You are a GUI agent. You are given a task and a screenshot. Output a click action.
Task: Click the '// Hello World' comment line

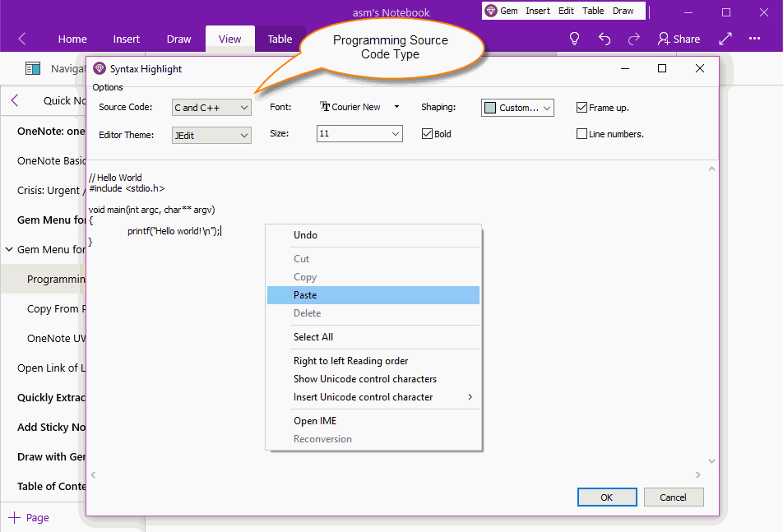pyautogui.click(x=115, y=177)
